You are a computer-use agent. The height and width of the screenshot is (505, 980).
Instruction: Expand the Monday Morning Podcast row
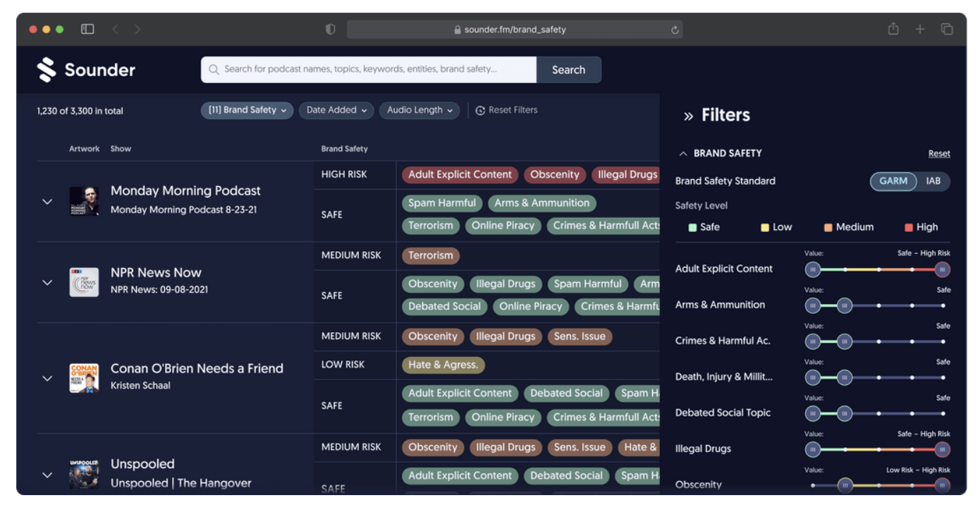(47, 202)
